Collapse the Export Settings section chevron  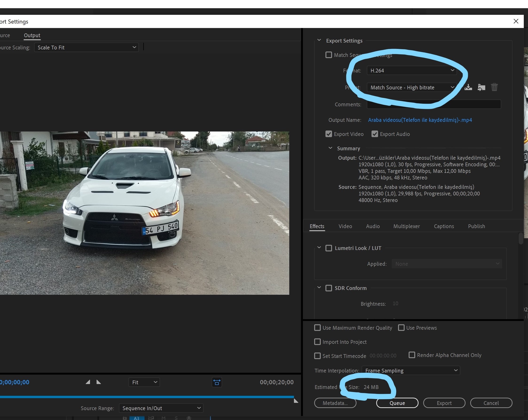(319, 40)
